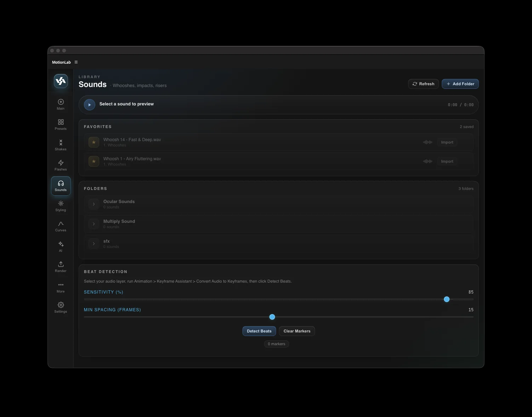The width and height of the screenshot is (532, 417).
Task: Import Whoosh 1 - Airy Fluttering.wav
Action: click(447, 161)
